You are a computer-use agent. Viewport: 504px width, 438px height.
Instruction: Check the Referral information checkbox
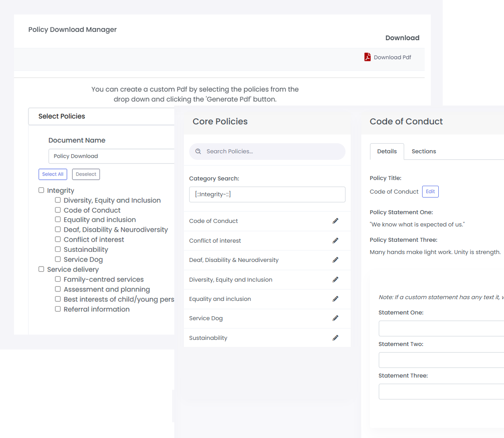pyautogui.click(x=58, y=309)
